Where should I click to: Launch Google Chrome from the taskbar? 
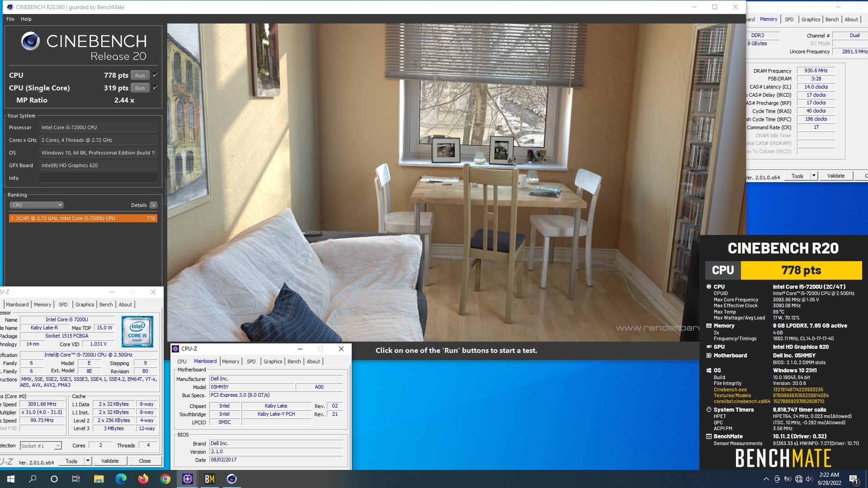click(165, 479)
